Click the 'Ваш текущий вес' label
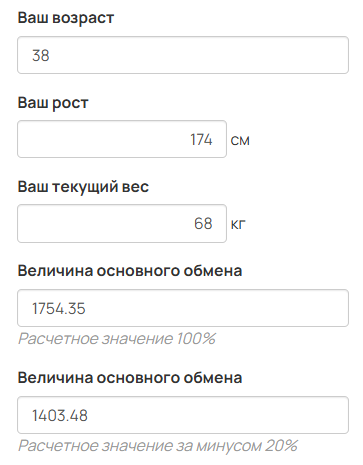 coord(83,187)
